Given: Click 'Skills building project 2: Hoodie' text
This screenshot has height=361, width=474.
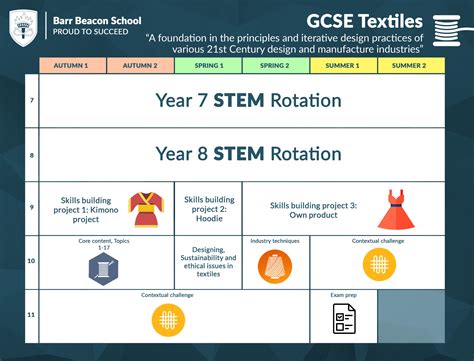Looking at the screenshot, I should coord(209,209).
